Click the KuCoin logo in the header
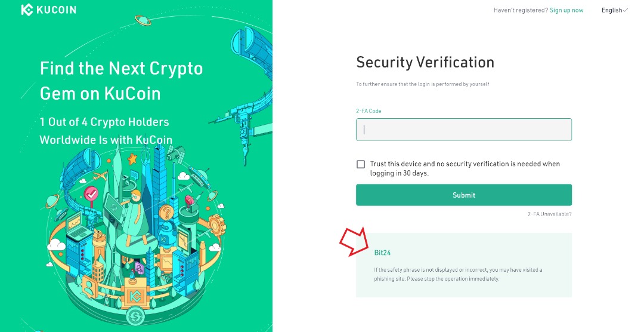 point(48,10)
